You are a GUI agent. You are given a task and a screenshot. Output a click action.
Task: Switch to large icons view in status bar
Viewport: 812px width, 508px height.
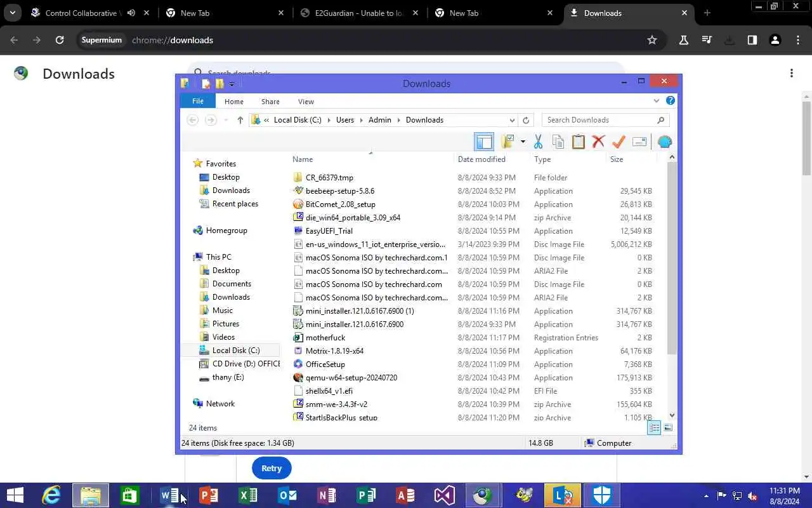pos(668,427)
